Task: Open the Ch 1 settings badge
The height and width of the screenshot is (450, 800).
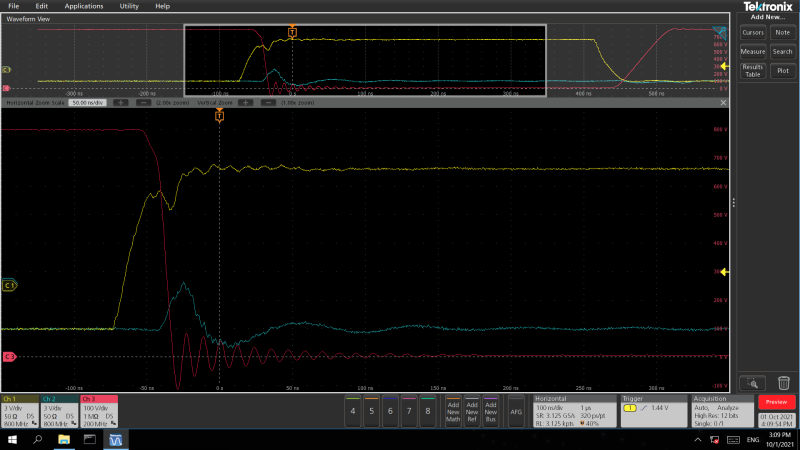Action: coord(19,410)
